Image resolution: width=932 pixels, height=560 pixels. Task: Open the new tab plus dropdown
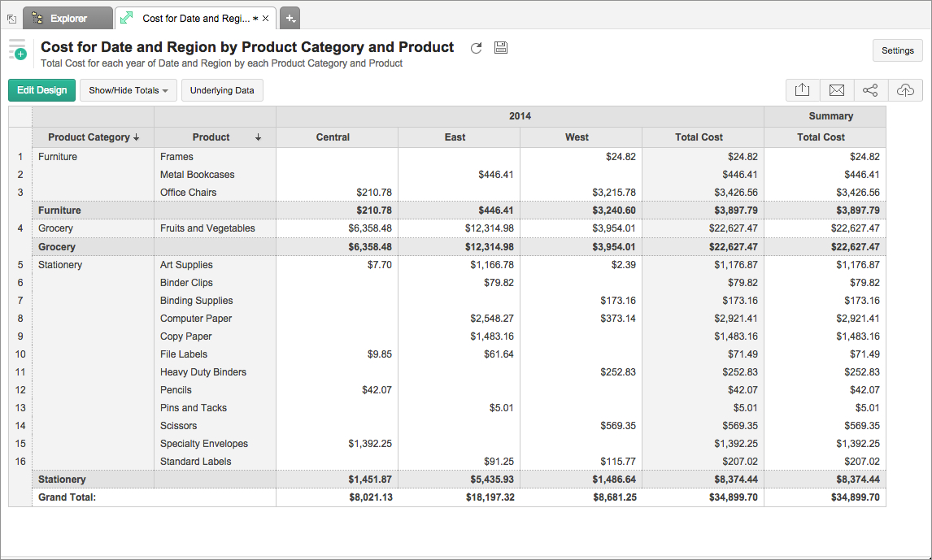pyautogui.click(x=290, y=18)
